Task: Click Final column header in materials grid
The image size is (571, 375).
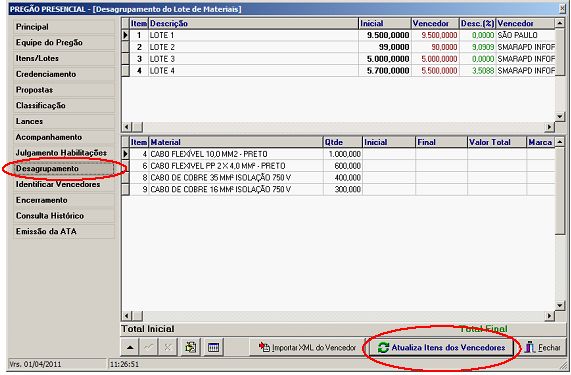Action: point(441,142)
